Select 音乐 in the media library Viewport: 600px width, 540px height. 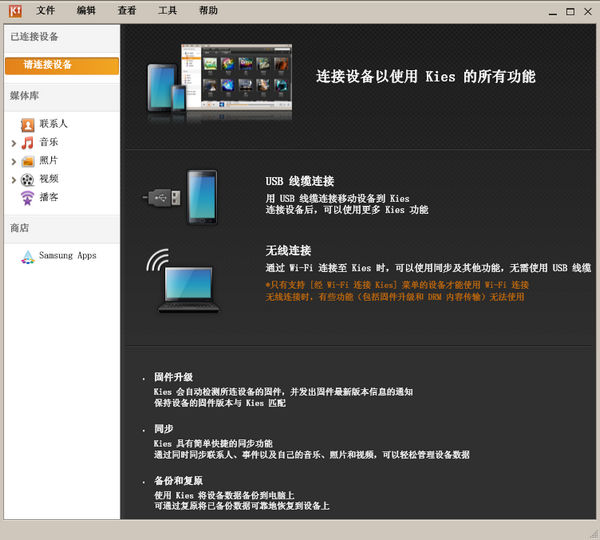coord(49,142)
